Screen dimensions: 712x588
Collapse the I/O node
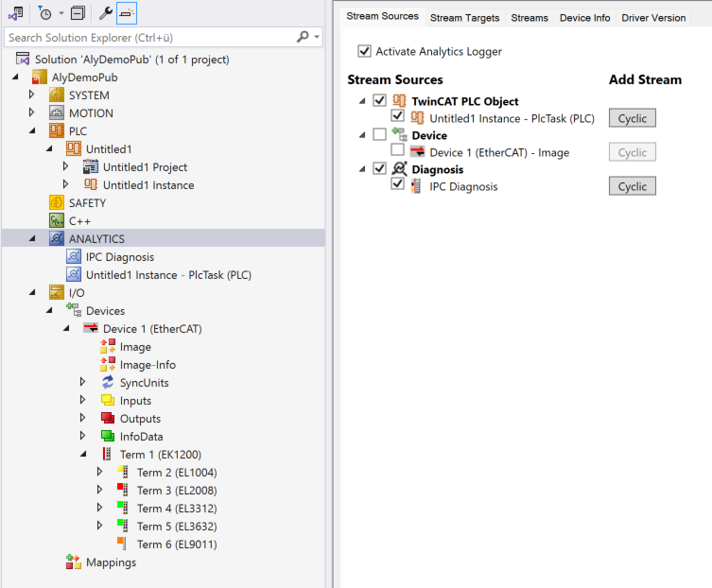click(32, 292)
